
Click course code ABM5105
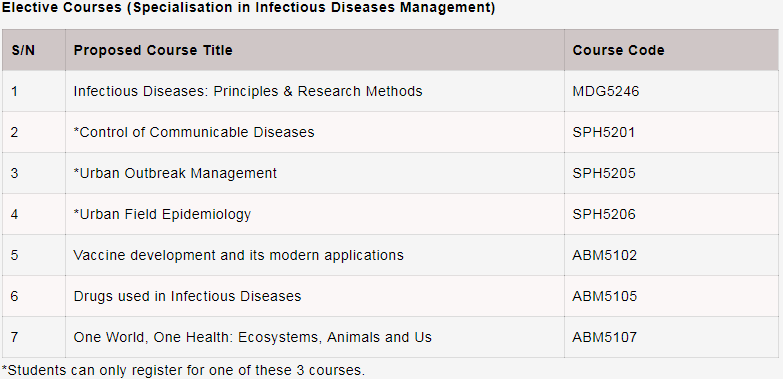(x=605, y=296)
